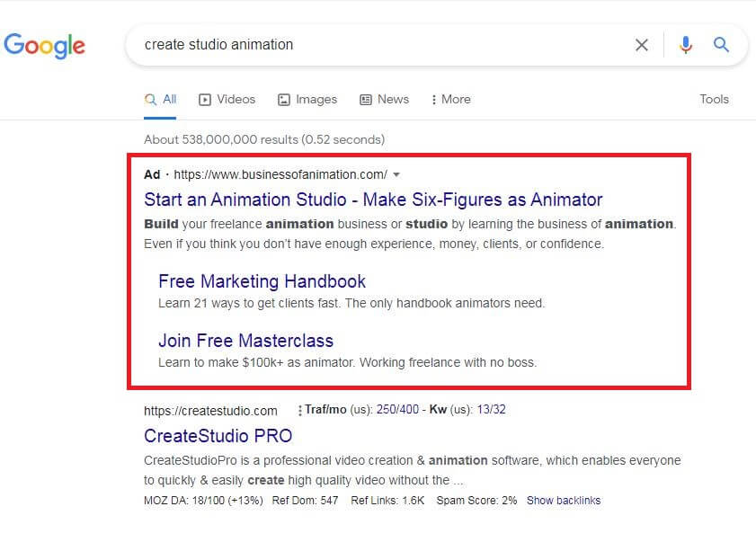
Task: Click the 'About 538,000,000 results' text
Action: tap(264, 140)
